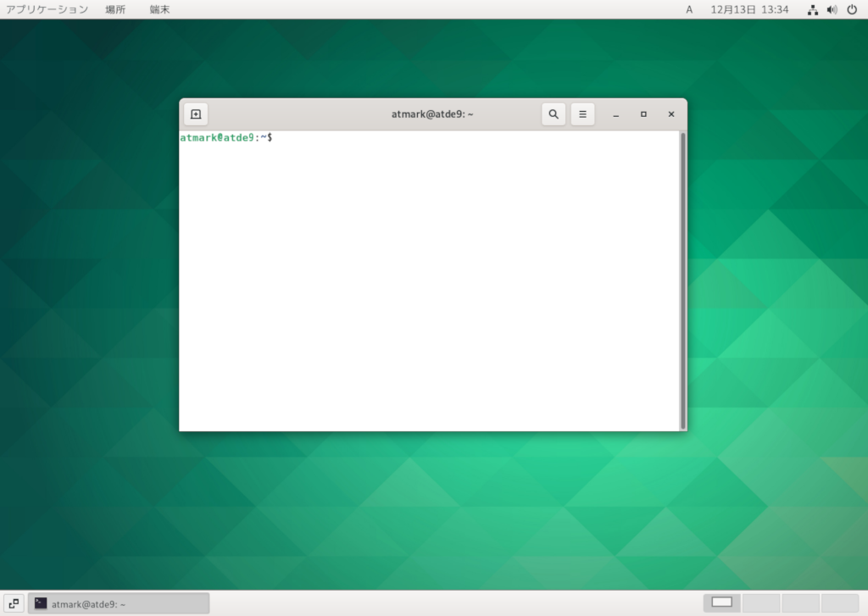Image resolution: width=868 pixels, height=616 pixels.
Task: Click the bottom-left window overview icon
Action: 14,603
